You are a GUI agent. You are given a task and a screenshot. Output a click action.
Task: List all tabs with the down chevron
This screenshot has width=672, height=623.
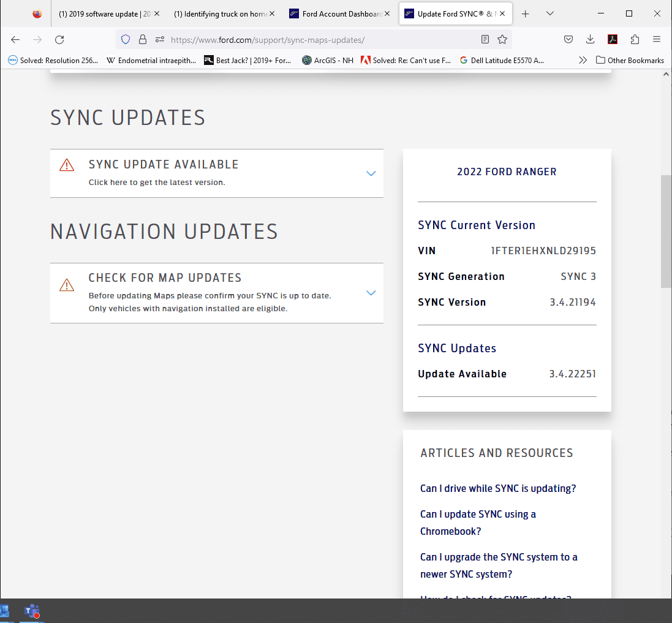tap(550, 13)
